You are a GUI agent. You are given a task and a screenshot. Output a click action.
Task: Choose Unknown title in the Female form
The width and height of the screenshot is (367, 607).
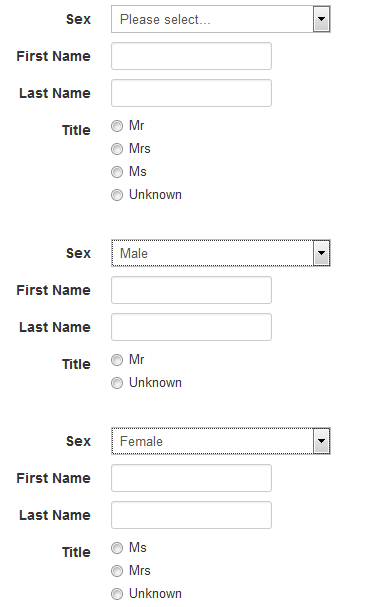point(117,594)
